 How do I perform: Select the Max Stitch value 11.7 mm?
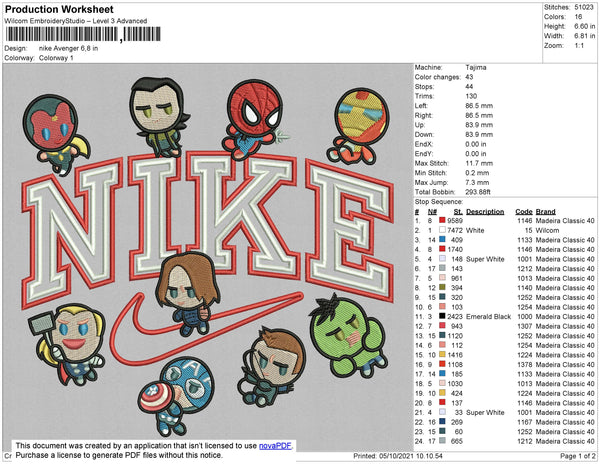coord(479,163)
